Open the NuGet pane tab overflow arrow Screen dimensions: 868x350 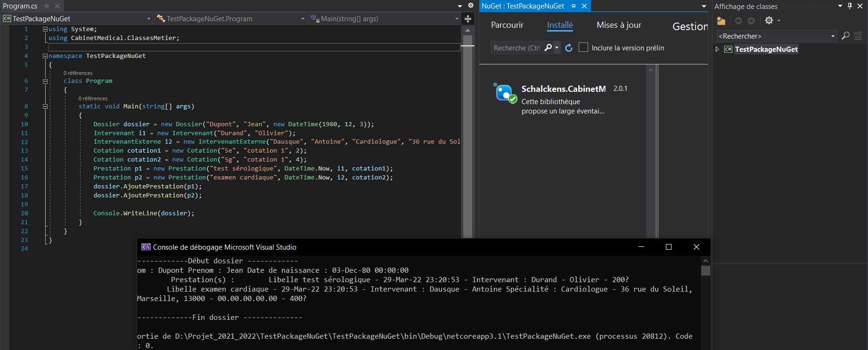[704, 6]
